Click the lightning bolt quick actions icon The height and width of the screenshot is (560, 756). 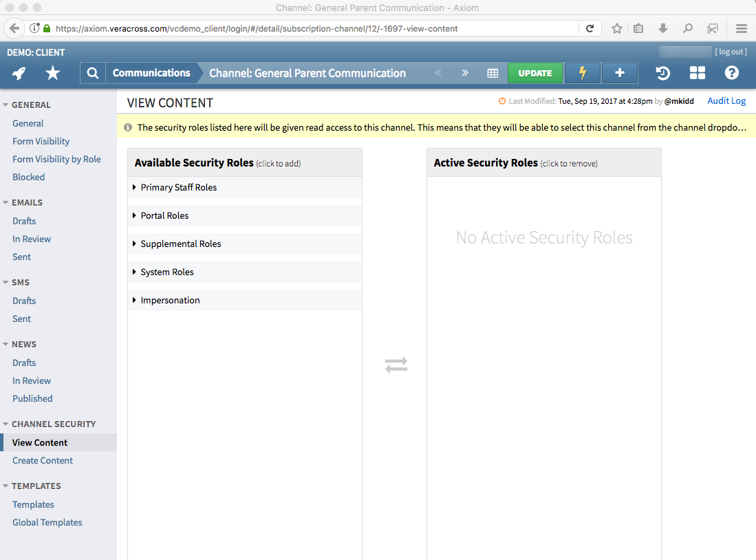[582, 72]
